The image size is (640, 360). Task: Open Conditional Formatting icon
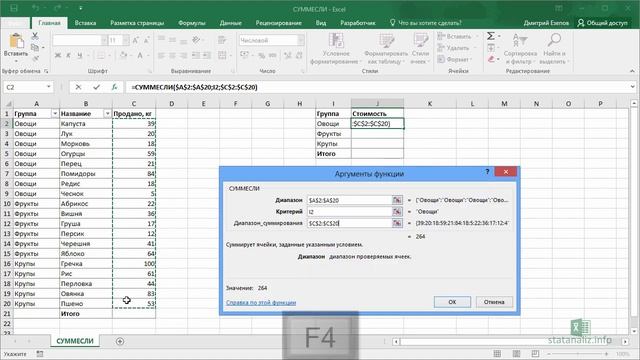pyautogui.click(x=336, y=40)
